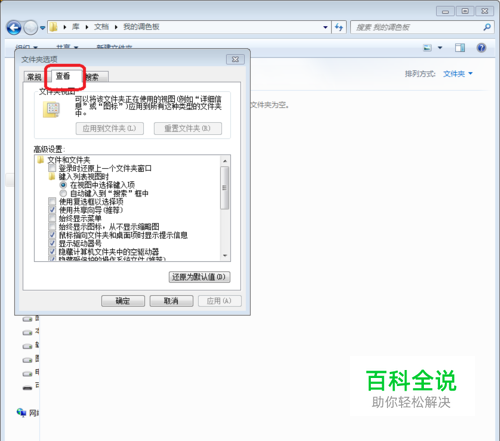Toggle 使用共享向导(推荐) checkbox

pos(52,210)
